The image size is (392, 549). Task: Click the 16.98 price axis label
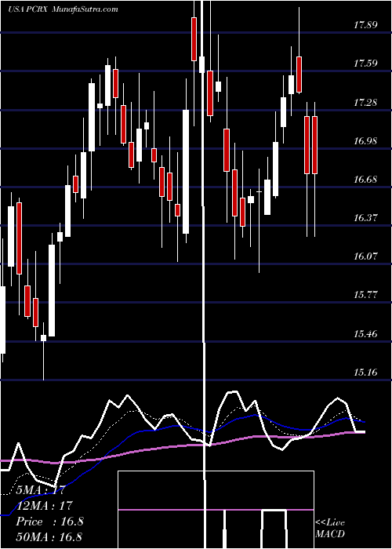365,141
